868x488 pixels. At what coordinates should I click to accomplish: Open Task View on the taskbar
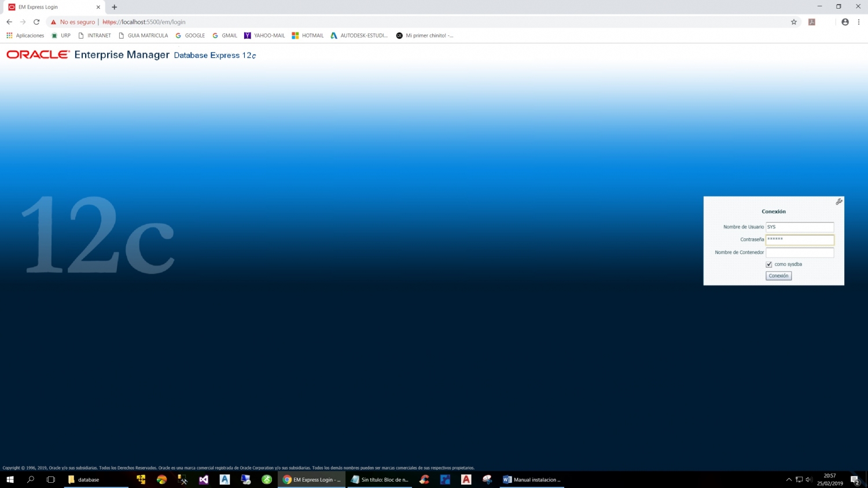pyautogui.click(x=51, y=479)
